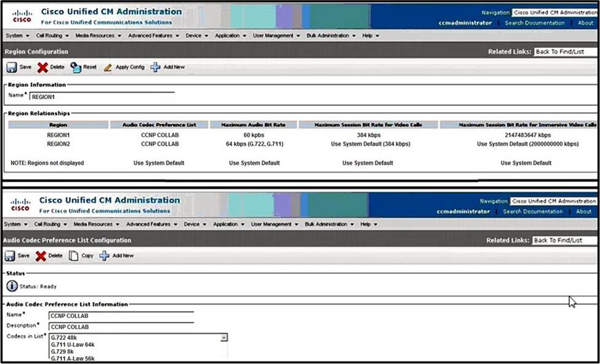Open Call Routing menu in bottom window

coord(51,224)
